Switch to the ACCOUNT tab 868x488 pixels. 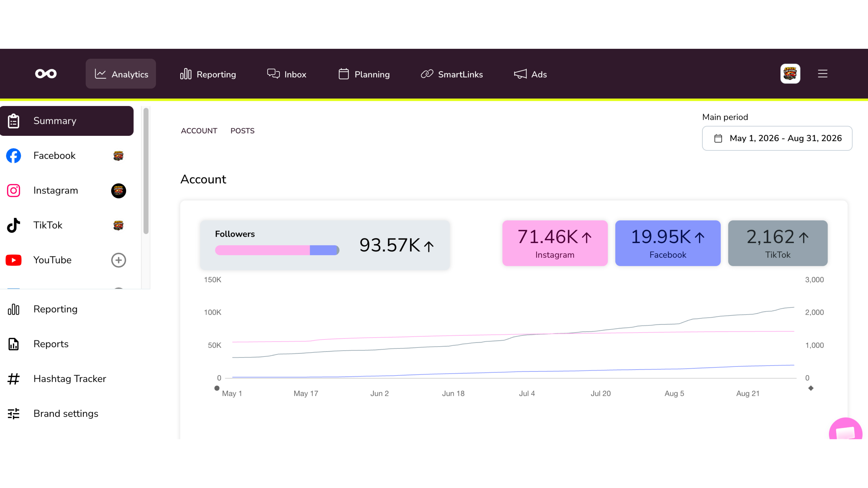click(x=199, y=131)
